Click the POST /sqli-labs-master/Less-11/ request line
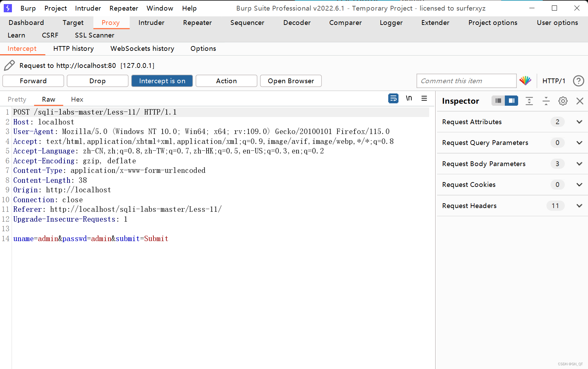588x369 pixels. coord(95,112)
